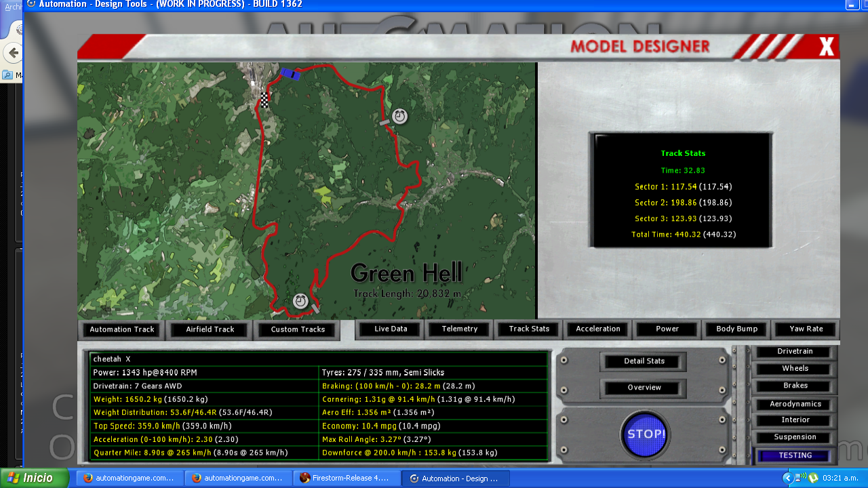868x488 pixels.
Task: Select the Airfield Track tab
Action: (x=210, y=329)
